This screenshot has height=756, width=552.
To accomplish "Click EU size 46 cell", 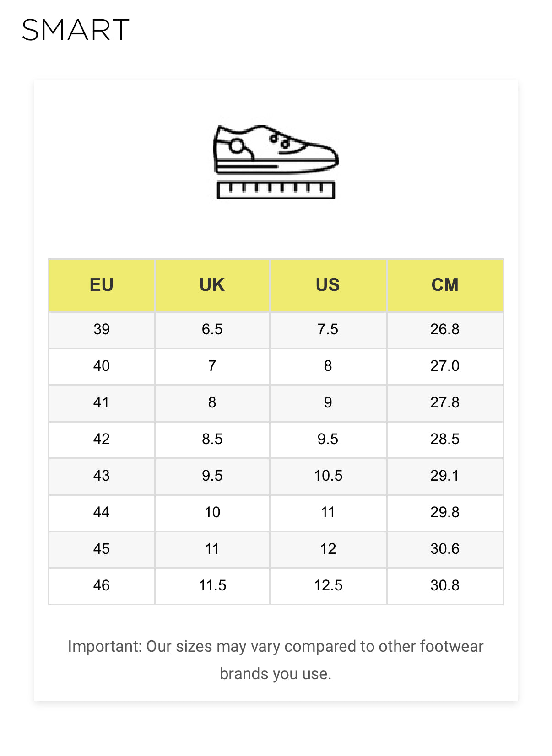I will pos(102,585).
